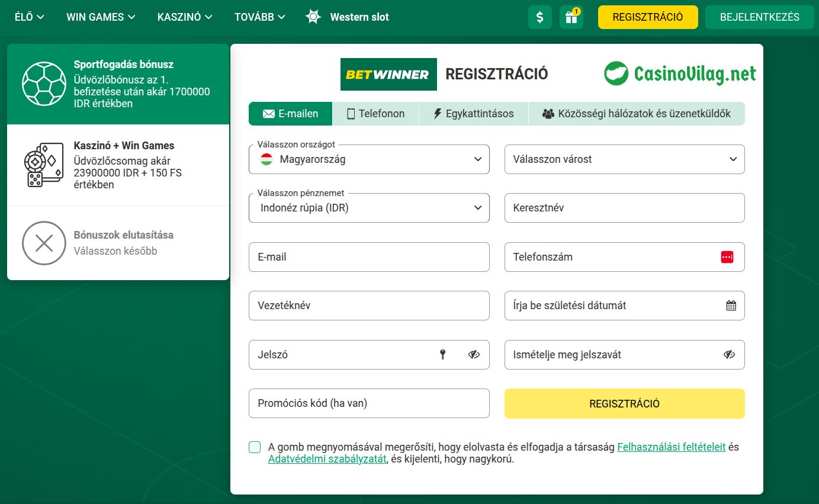This screenshot has height=504, width=819.
Task: Focus the Írja be születési dátumát field
Action: click(625, 306)
